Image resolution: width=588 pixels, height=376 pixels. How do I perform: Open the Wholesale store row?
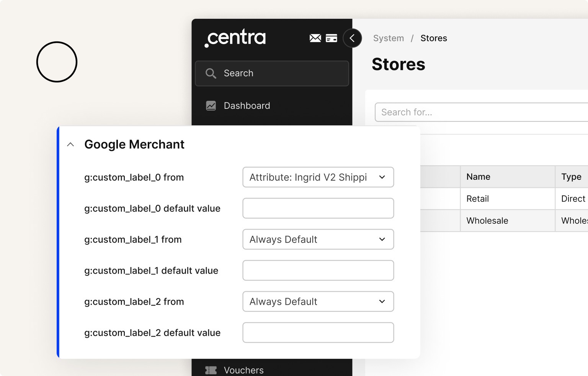pyautogui.click(x=487, y=221)
